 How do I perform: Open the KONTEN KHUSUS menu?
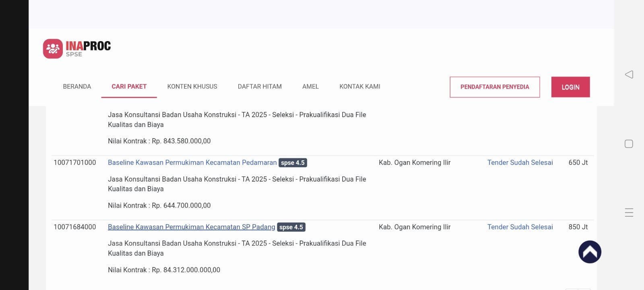coord(192,87)
